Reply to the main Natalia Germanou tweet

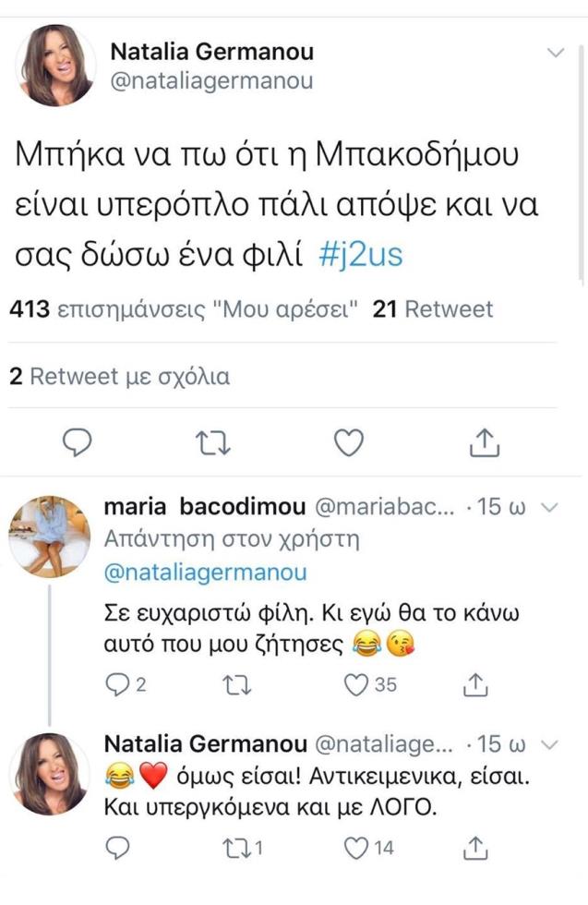80,444
